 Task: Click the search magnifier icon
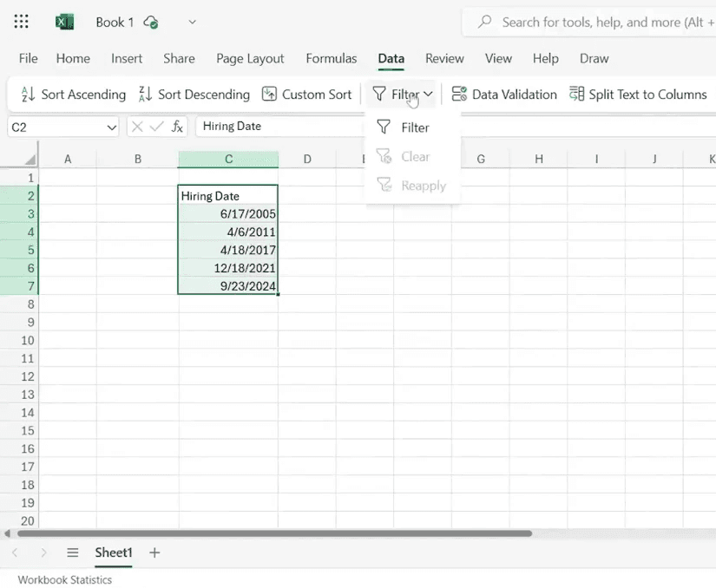(x=484, y=22)
